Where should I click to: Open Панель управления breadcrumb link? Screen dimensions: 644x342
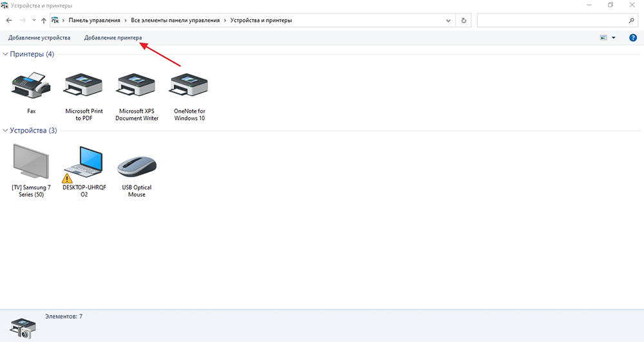95,20
